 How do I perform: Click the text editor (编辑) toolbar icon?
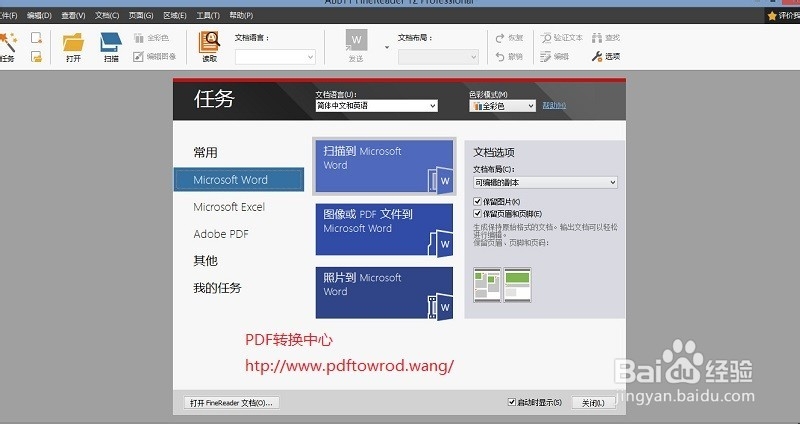click(546, 57)
